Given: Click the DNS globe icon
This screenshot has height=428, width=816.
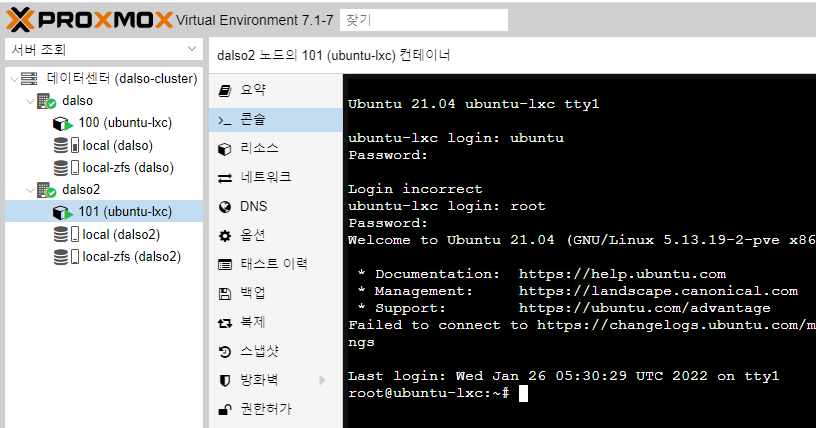Looking at the screenshot, I should (225, 207).
